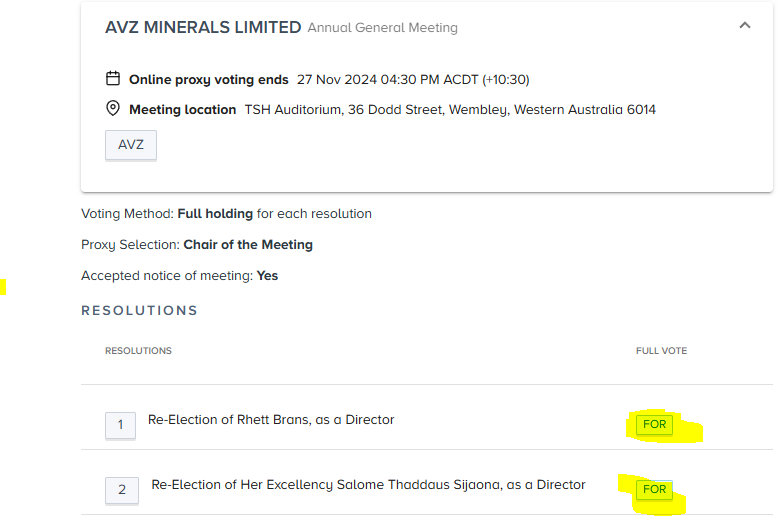Collapse the AVZ Minerals meeting card chevron
The image size is (783, 520).
(745, 25)
